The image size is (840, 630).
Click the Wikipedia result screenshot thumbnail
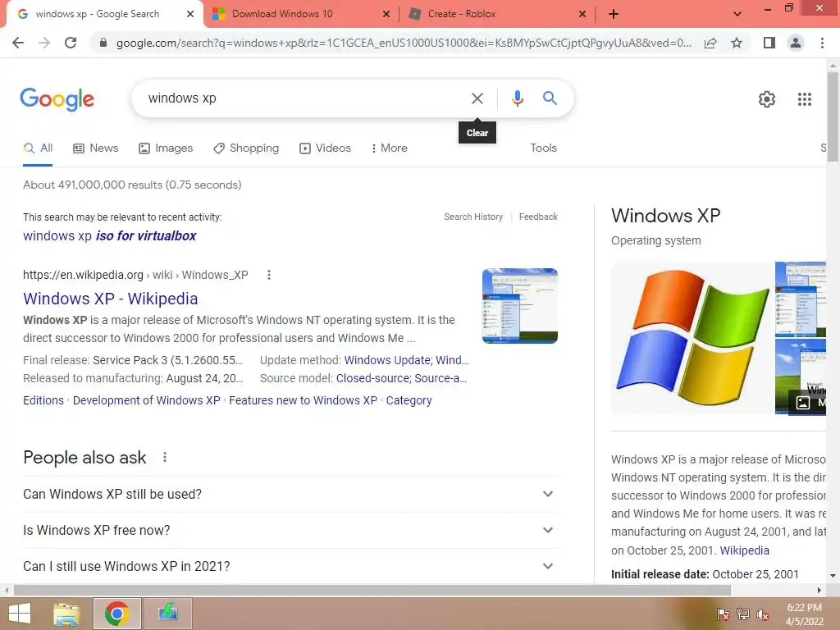[x=519, y=306]
